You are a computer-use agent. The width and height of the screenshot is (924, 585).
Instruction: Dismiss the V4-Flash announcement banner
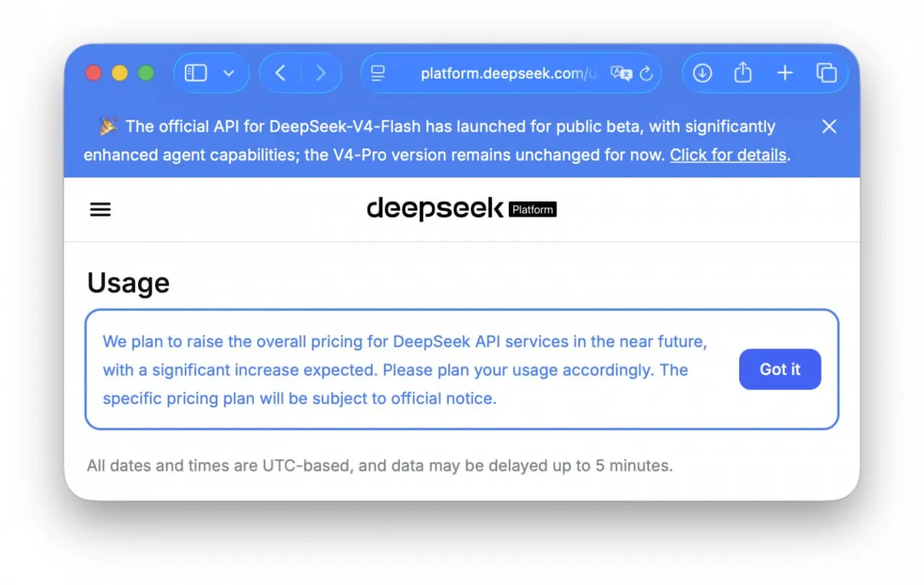[x=829, y=127]
